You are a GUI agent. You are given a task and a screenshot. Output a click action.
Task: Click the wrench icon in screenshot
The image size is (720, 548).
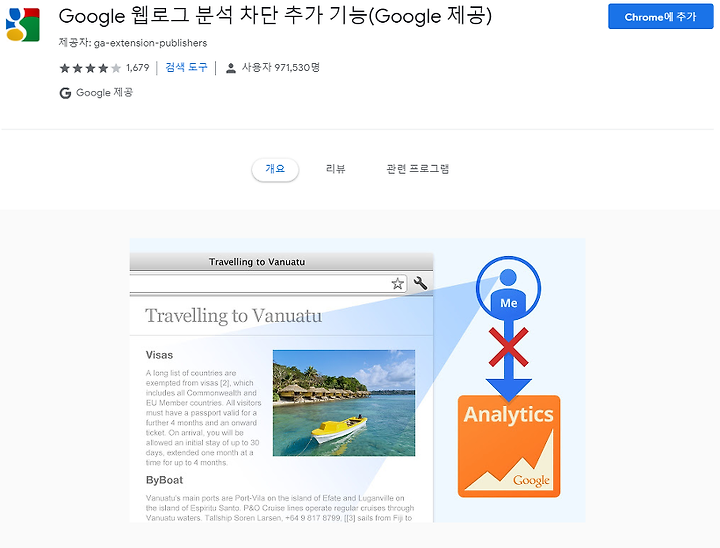click(420, 283)
